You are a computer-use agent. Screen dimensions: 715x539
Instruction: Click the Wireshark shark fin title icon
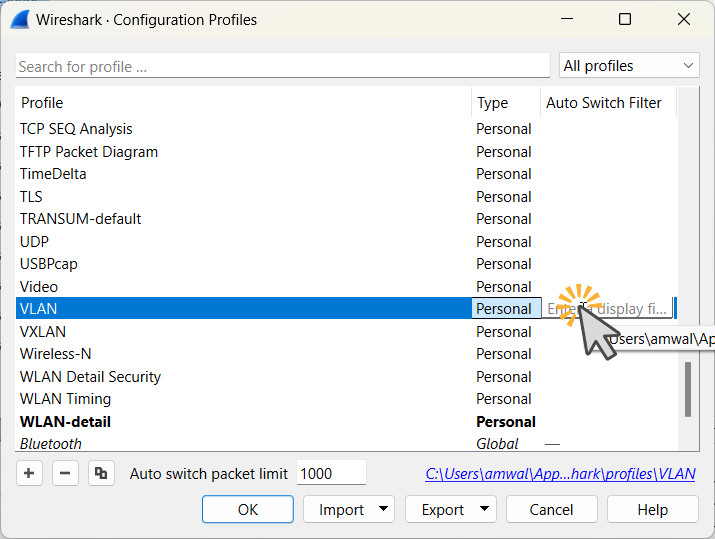(x=18, y=19)
